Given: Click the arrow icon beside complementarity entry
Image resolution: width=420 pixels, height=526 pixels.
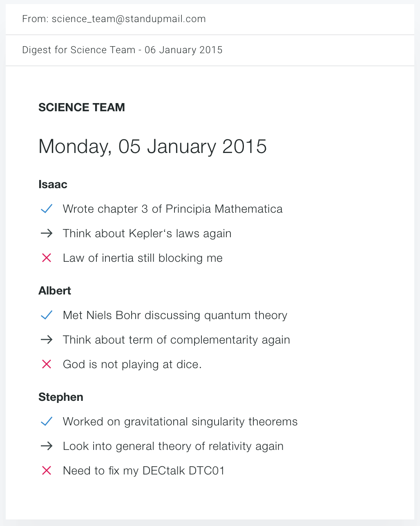Looking at the screenshot, I should 47,340.
